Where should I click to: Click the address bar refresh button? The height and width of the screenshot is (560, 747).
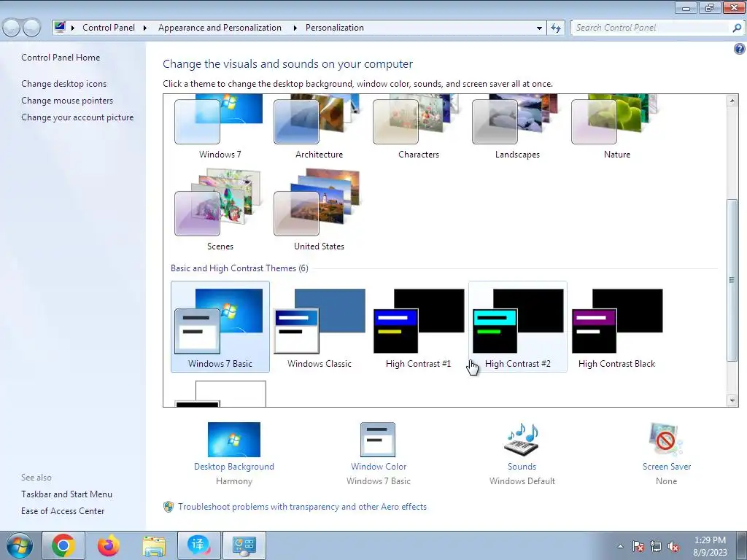555,28
